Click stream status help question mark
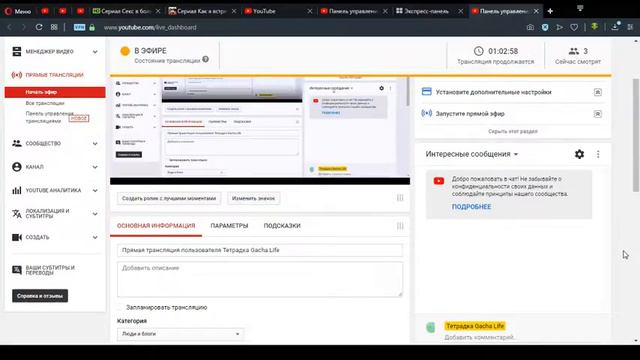This screenshot has width=640, height=360. [x=205, y=59]
